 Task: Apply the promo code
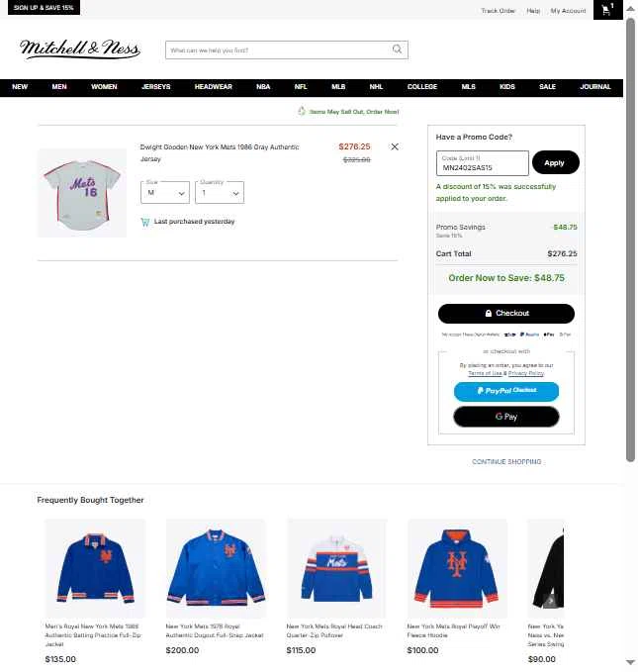click(555, 163)
